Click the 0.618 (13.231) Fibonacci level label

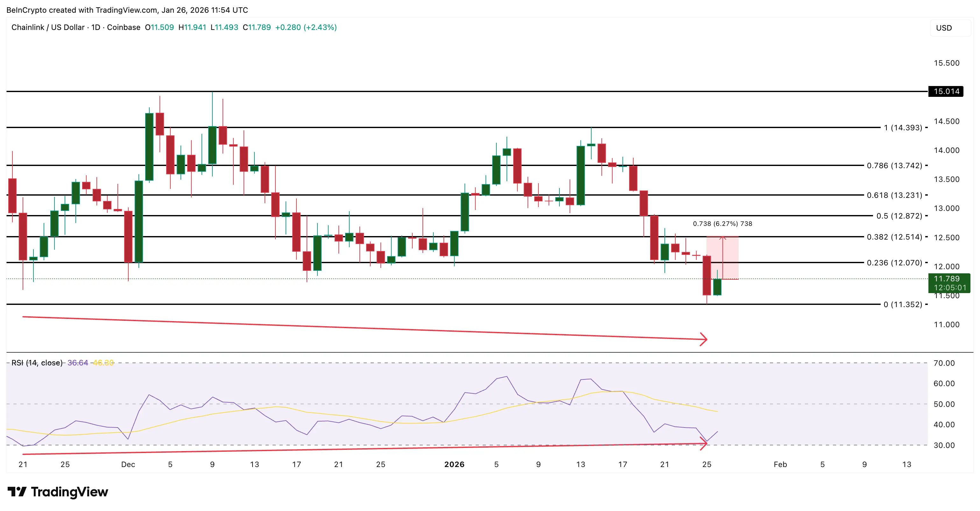894,195
